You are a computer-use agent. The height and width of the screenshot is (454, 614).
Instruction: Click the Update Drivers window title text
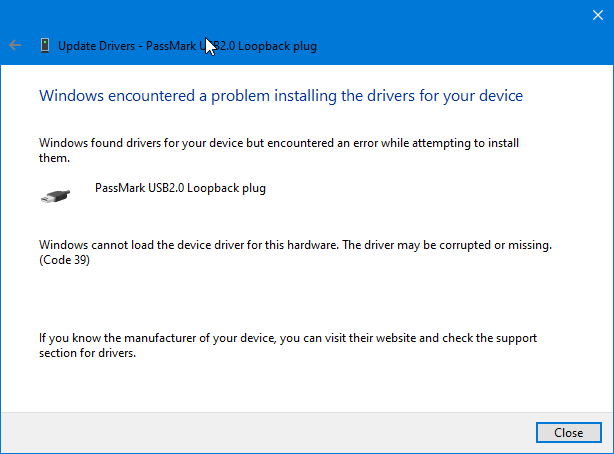(187, 46)
